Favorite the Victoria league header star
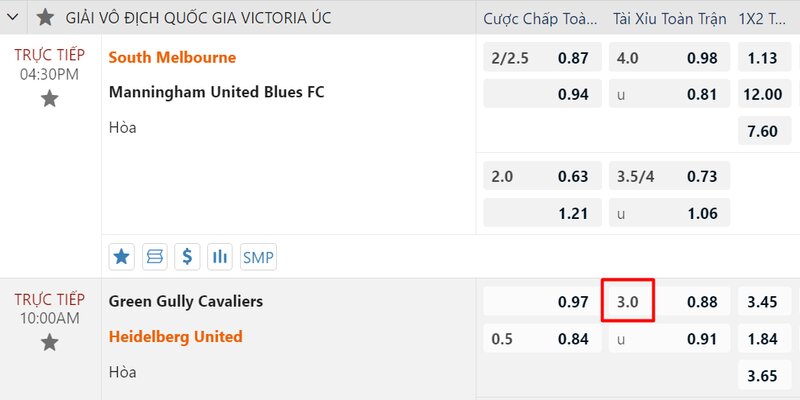 [x=45, y=17]
